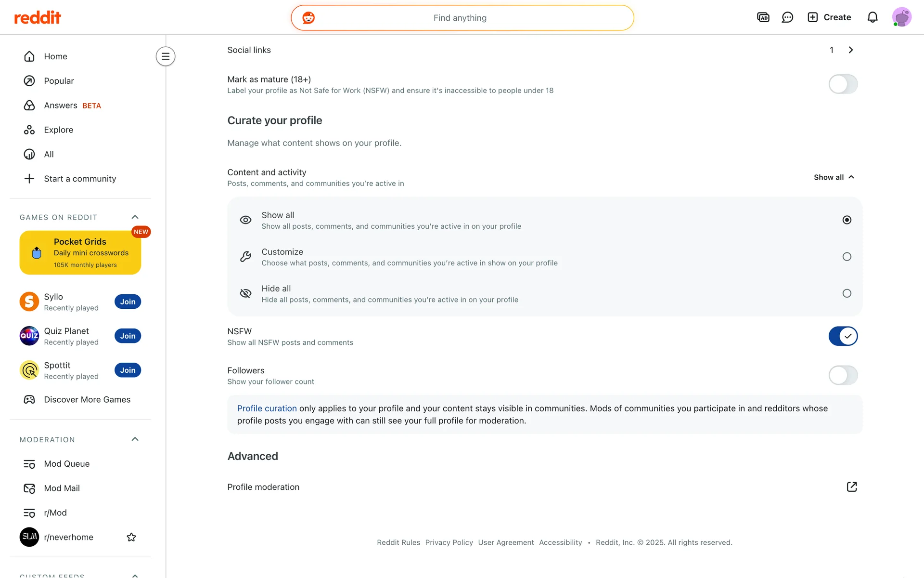Click the reddit logo
Image resolution: width=924 pixels, height=578 pixels.
pyautogui.click(x=38, y=18)
